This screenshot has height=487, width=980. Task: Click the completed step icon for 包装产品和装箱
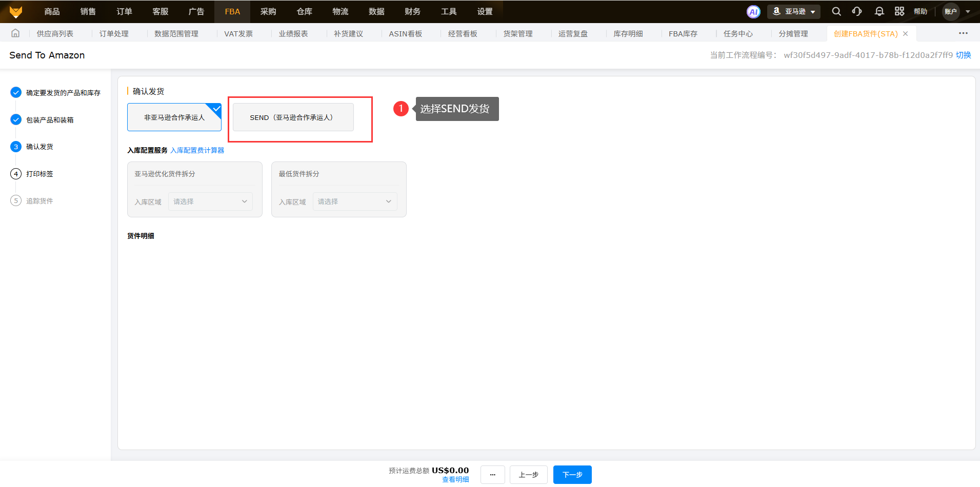tap(16, 119)
